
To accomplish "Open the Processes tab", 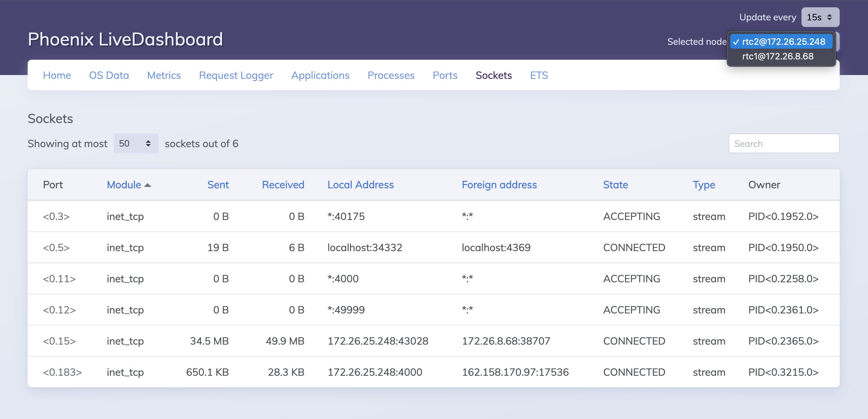I will coord(391,75).
